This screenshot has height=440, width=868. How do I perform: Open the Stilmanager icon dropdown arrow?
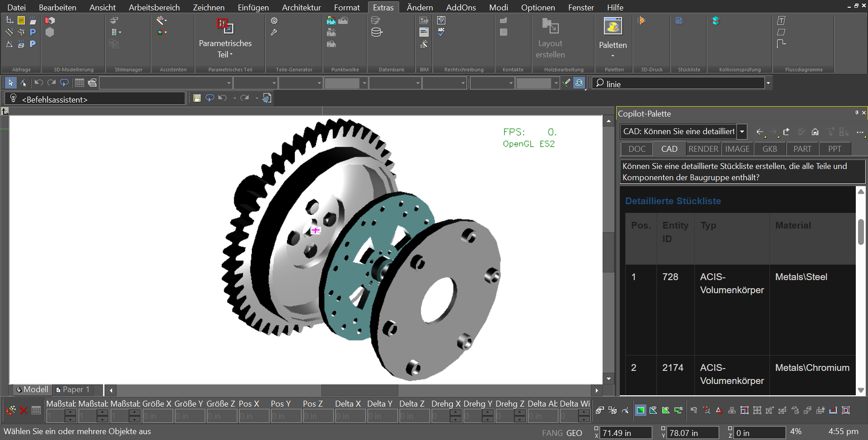point(120,33)
